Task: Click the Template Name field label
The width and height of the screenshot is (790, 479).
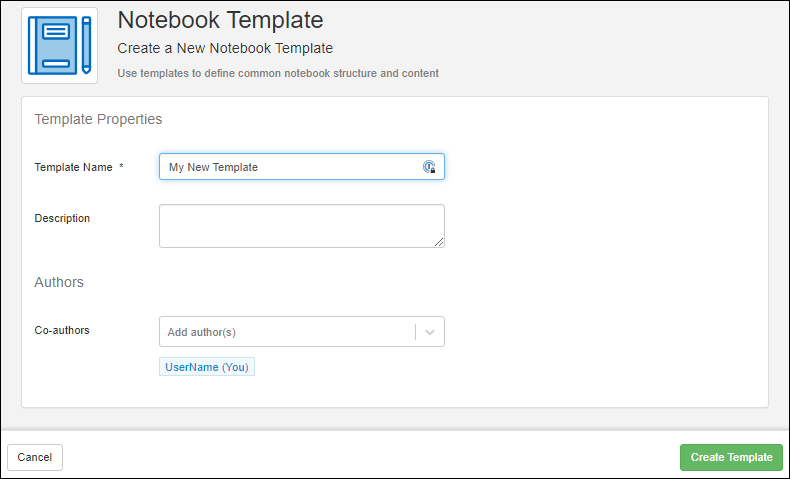Action: (73, 167)
